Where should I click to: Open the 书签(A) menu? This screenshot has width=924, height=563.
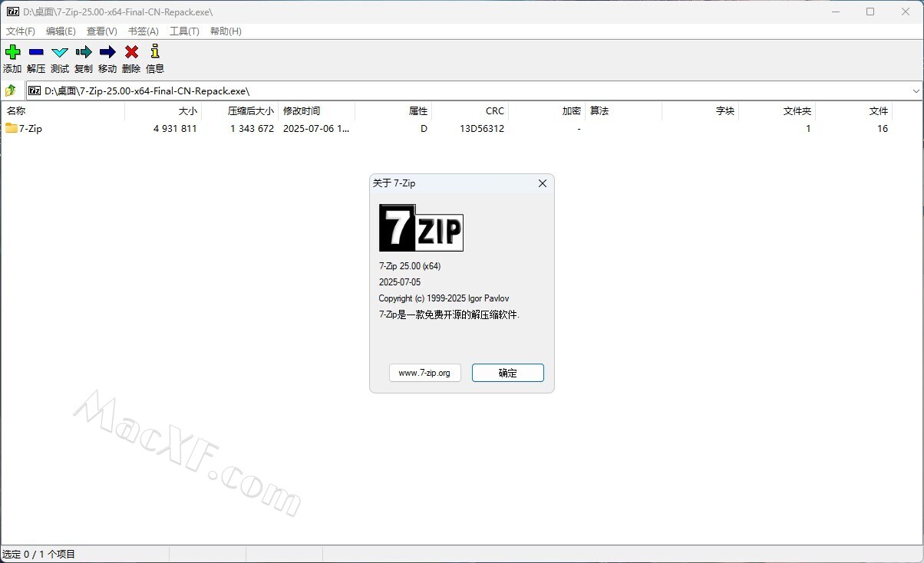click(143, 31)
